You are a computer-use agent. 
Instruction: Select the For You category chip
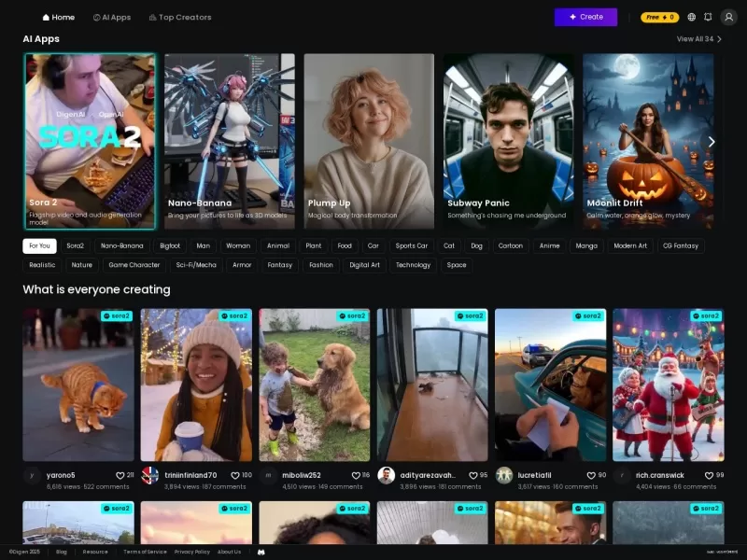[x=39, y=246]
